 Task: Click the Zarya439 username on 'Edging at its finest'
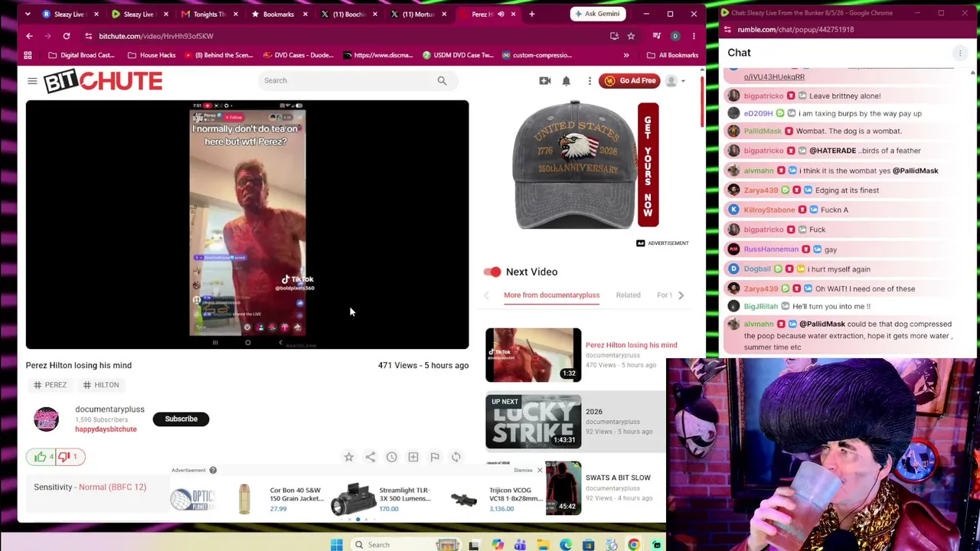[x=760, y=191]
